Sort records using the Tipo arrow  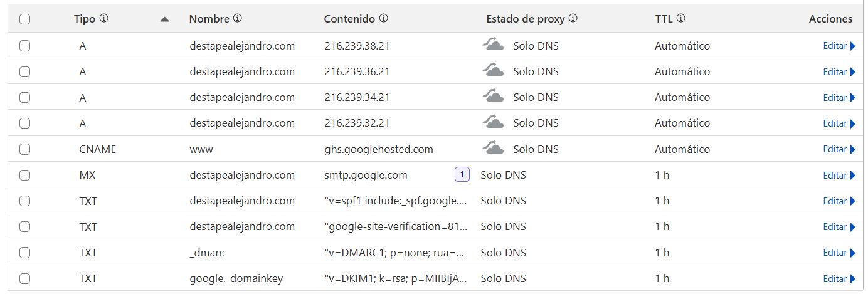click(x=164, y=19)
